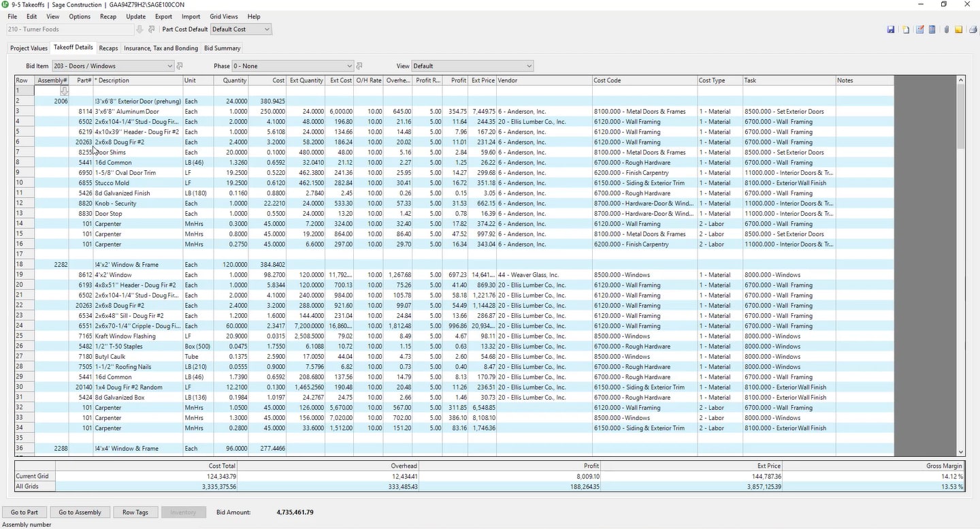Open the Bid Item 203 - Doors / Windows dropdown
The image size is (980, 529).
point(113,66)
